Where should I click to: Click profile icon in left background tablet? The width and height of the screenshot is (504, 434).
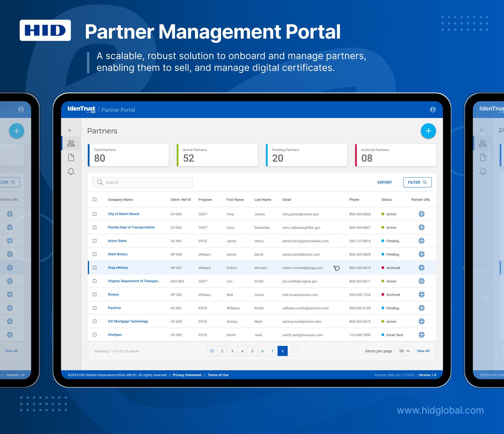point(21,110)
